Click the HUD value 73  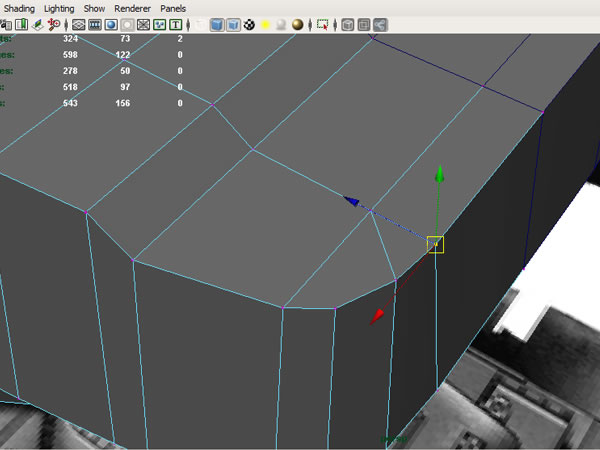(125, 39)
